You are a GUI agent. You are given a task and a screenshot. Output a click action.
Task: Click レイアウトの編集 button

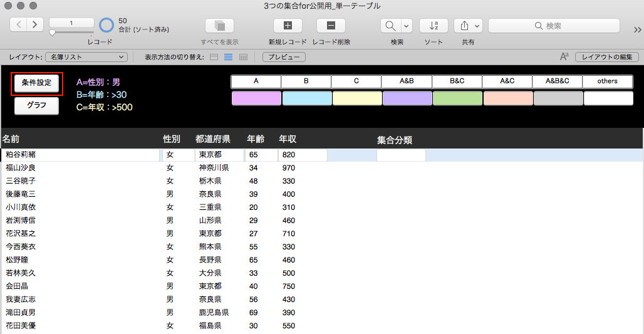(607, 57)
